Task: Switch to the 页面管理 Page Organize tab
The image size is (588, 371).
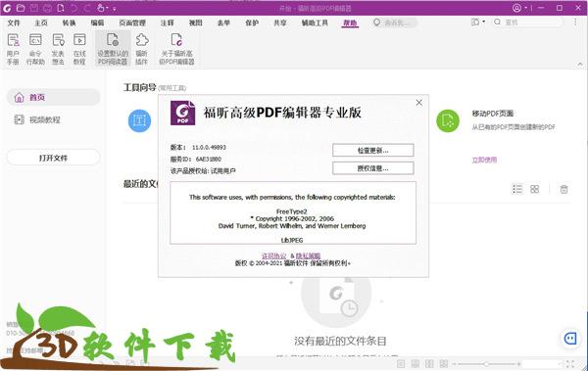Action: click(x=132, y=23)
